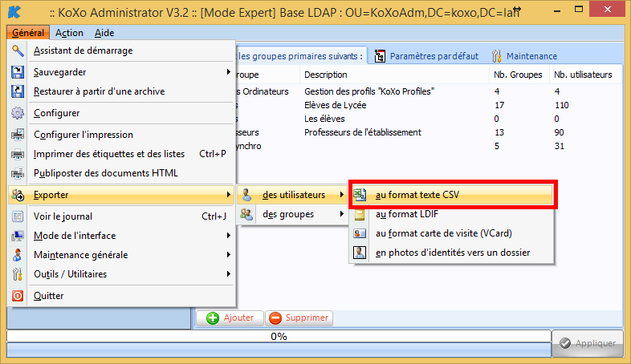Sort by Description column header
Screen dimensions: 631x364
(x=394, y=75)
